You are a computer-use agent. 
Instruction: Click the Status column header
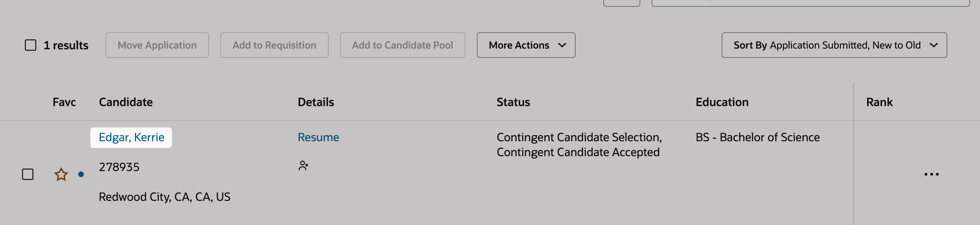(513, 102)
